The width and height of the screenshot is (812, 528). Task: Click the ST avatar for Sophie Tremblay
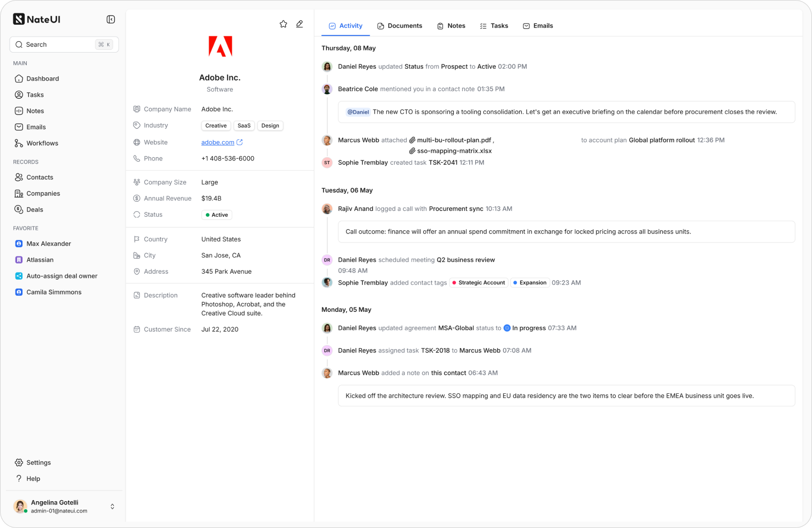tap(327, 163)
